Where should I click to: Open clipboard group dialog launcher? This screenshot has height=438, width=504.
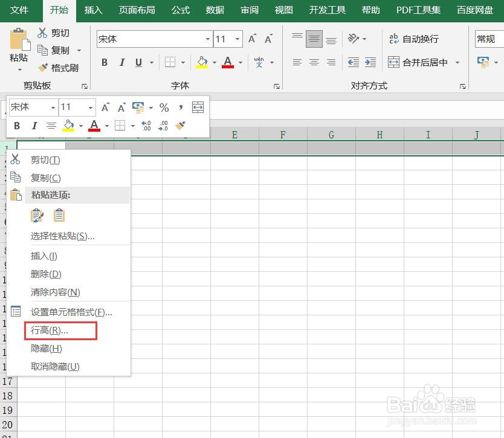(85, 86)
